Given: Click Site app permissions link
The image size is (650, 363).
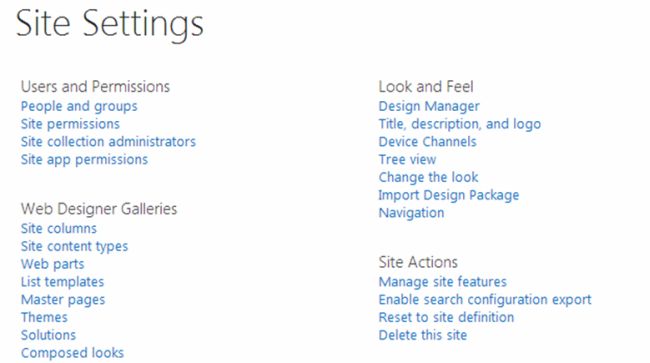Looking at the screenshot, I should (85, 160).
